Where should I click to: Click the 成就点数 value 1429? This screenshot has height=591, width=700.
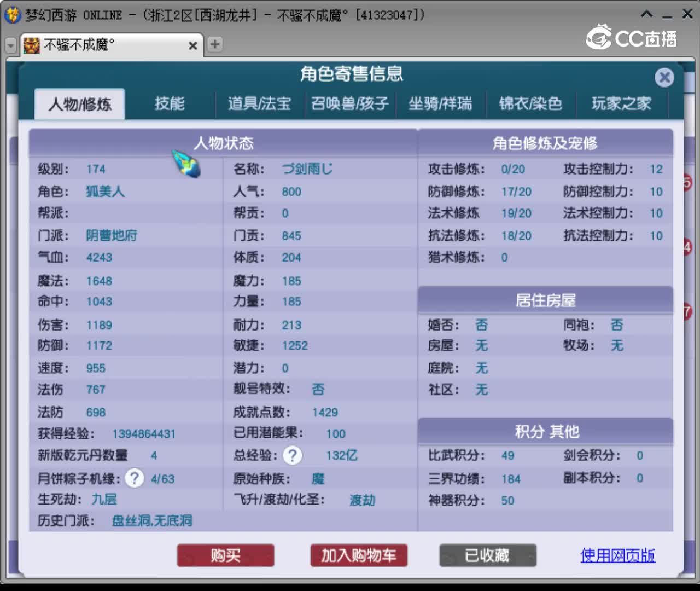click(x=325, y=412)
